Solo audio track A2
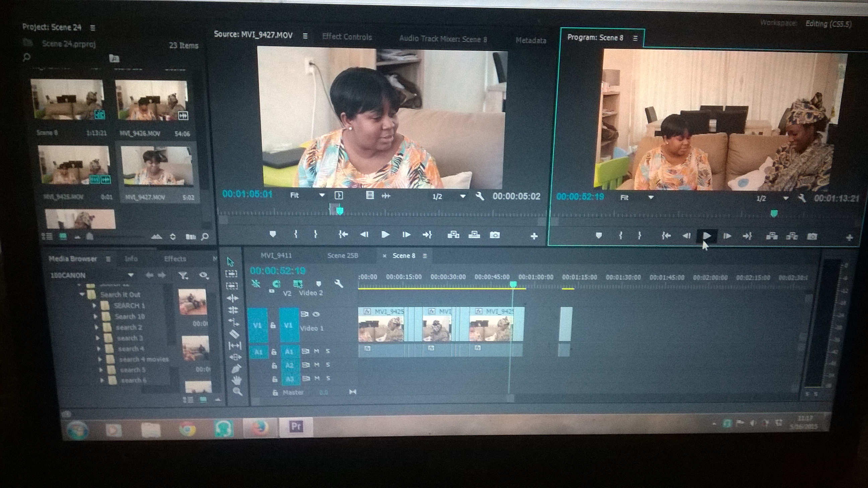 (x=328, y=365)
